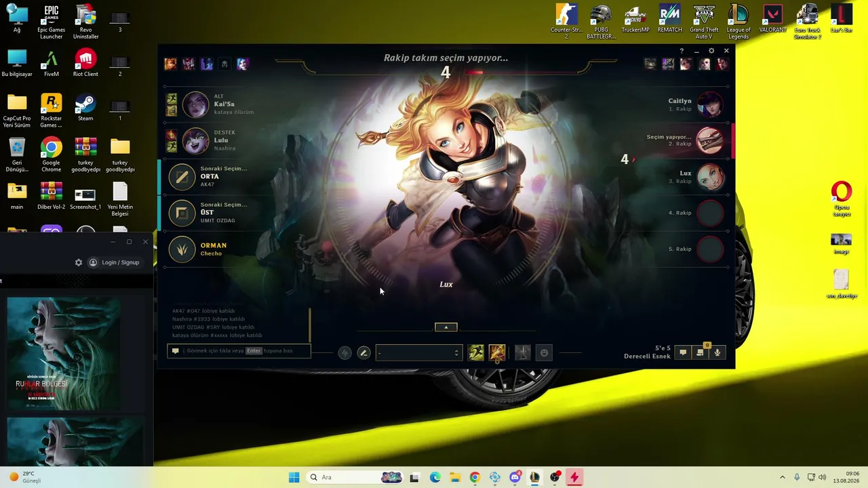Open Windows Start menu
868x488 pixels.
pos(294,477)
